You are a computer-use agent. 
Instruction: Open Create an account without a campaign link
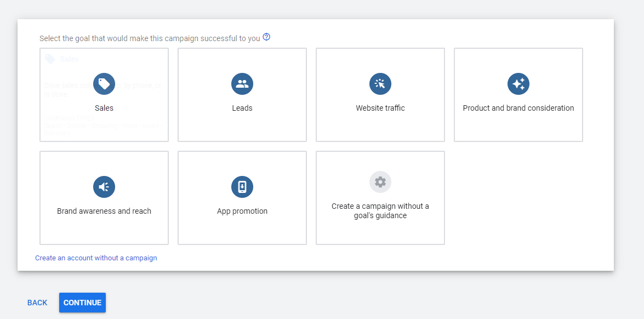[96, 258]
